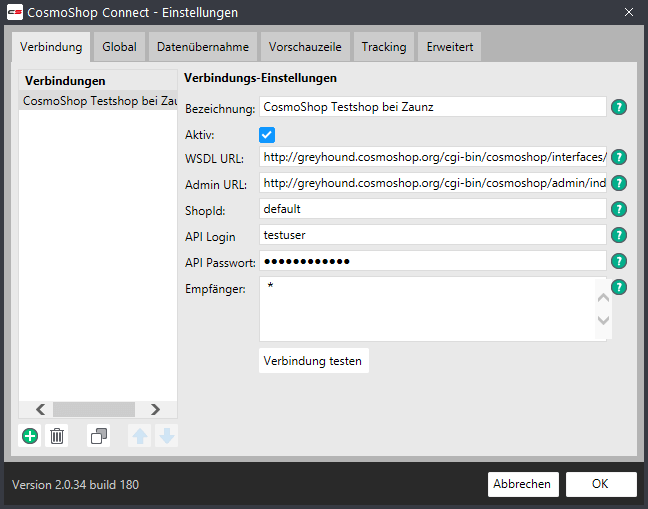Click the API Passwort field
This screenshot has height=509, width=648.
click(x=433, y=261)
